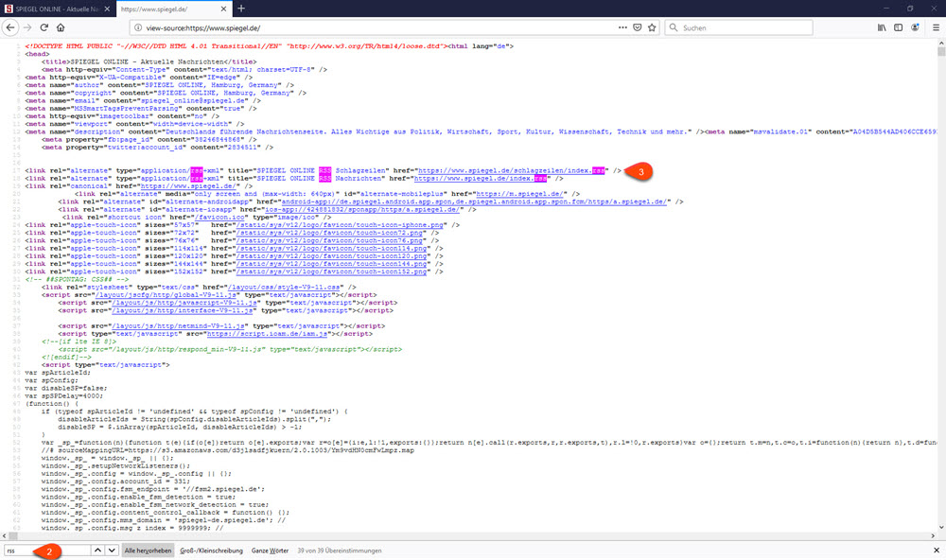Screen dimensions: 946x560
Task: Switch to the SPIEGEL ONLINE tab
Action: [x=55, y=9]
